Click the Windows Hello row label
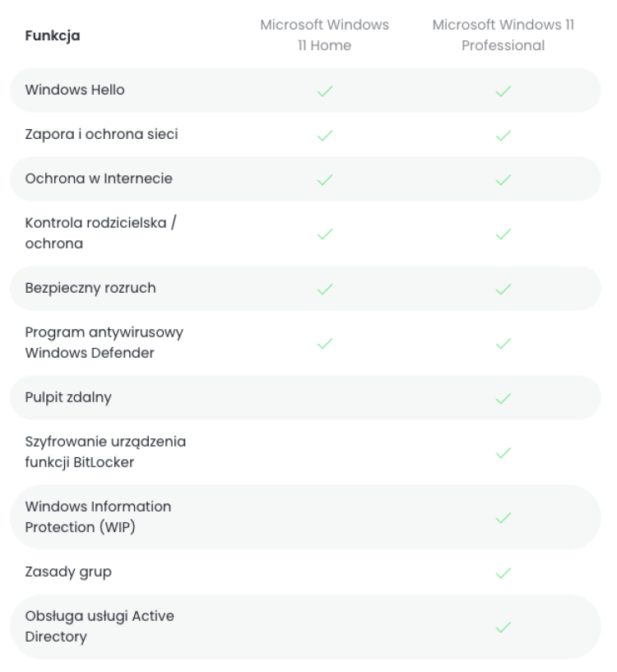The height and width of the screenshot is (672, 617). pos(75,90)
